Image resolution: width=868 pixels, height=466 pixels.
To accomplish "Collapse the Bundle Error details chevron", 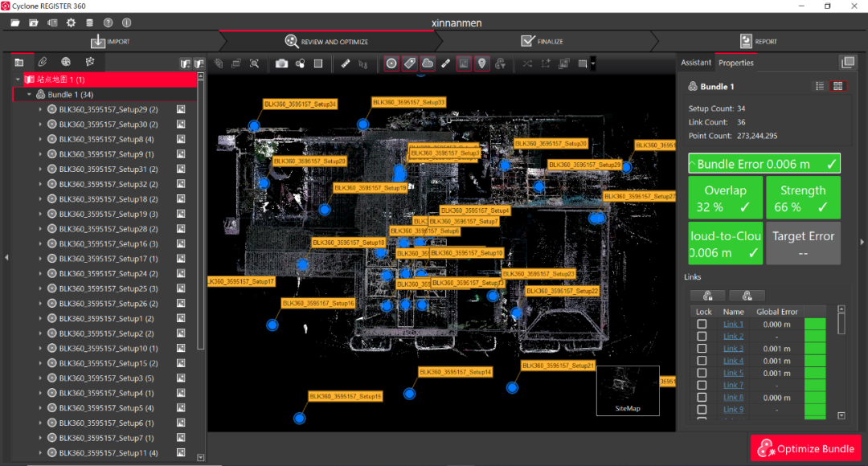I will (x=692, y=164).
